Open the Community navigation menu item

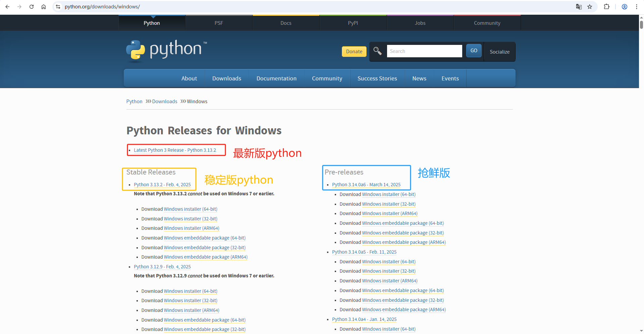coord(327,78)
